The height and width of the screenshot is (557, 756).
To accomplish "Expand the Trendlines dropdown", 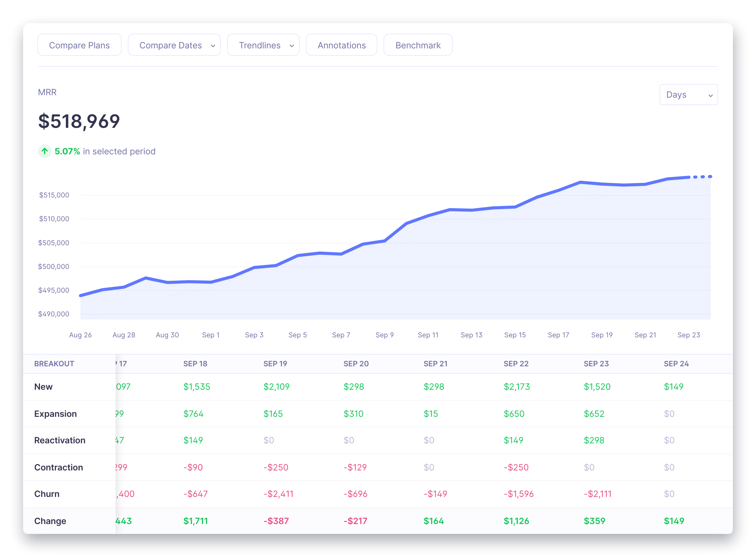I will [x=263, y=45].
